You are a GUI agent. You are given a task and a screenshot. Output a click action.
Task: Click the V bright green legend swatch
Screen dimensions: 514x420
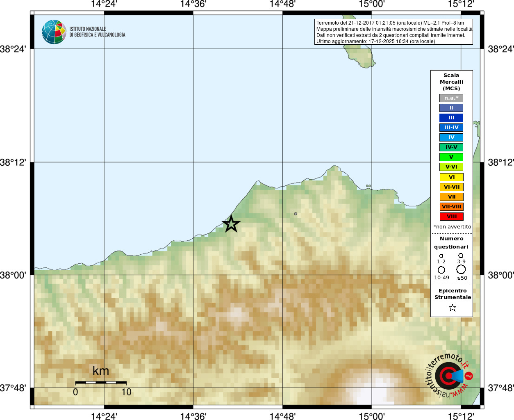[x=451, y=157]
